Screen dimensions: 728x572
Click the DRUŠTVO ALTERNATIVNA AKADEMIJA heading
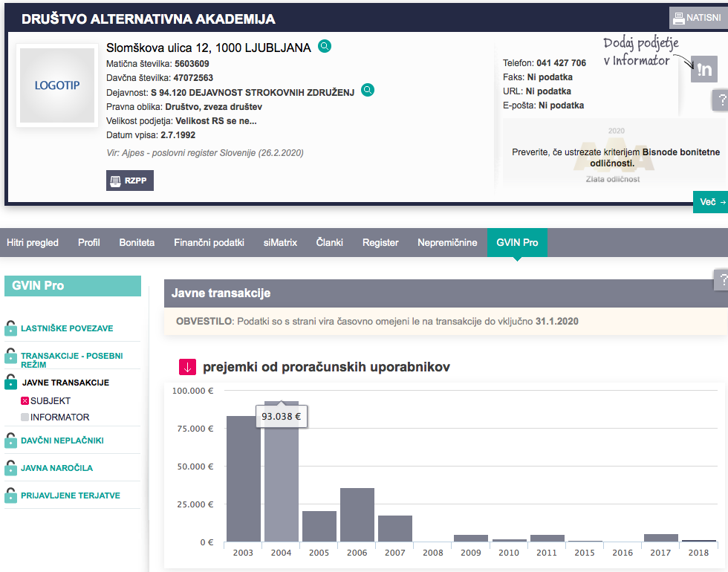click(149, 19)
